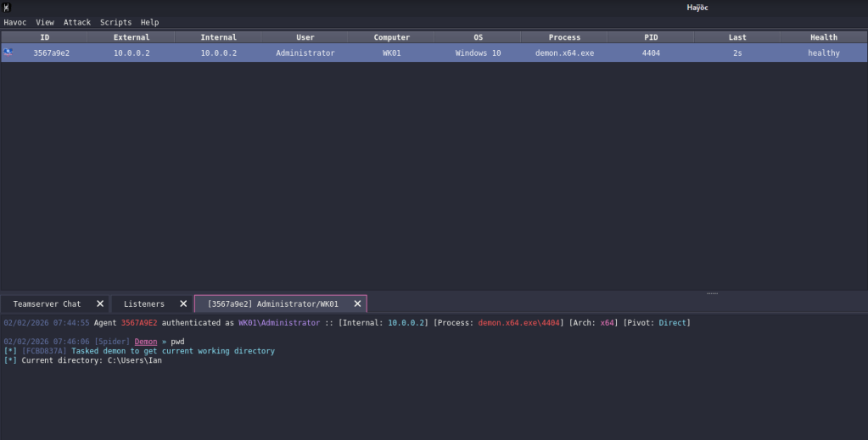The width and height of the screenshot is (868, 440).
Task: Click the Last column header
Action: click(736, 37)
